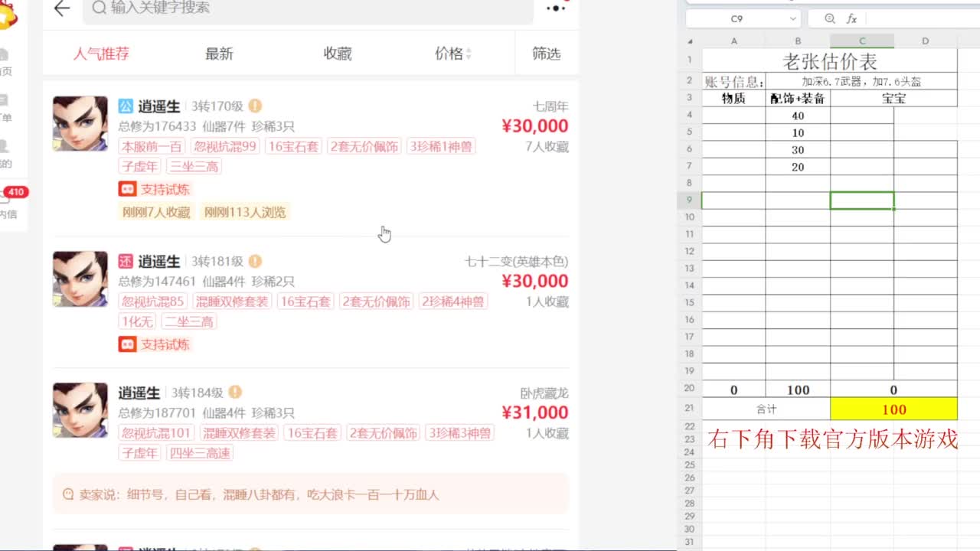Click 支持试炼 icon on second listing

[127, 344]
